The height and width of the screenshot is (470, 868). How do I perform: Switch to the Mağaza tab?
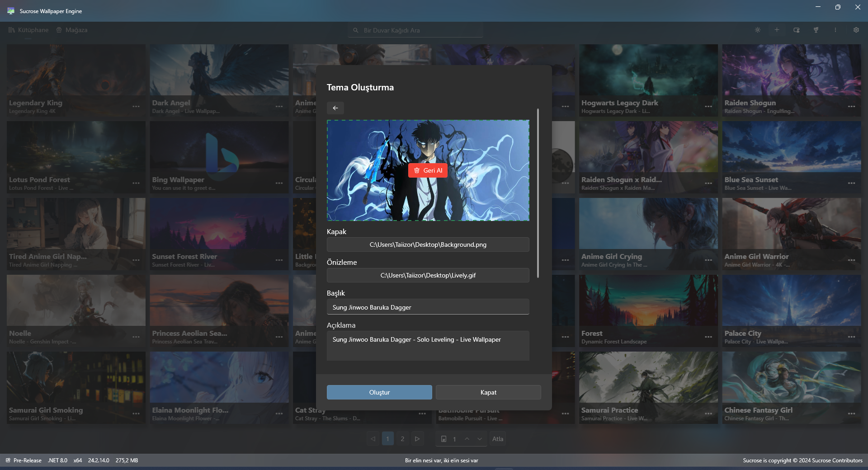72,30
